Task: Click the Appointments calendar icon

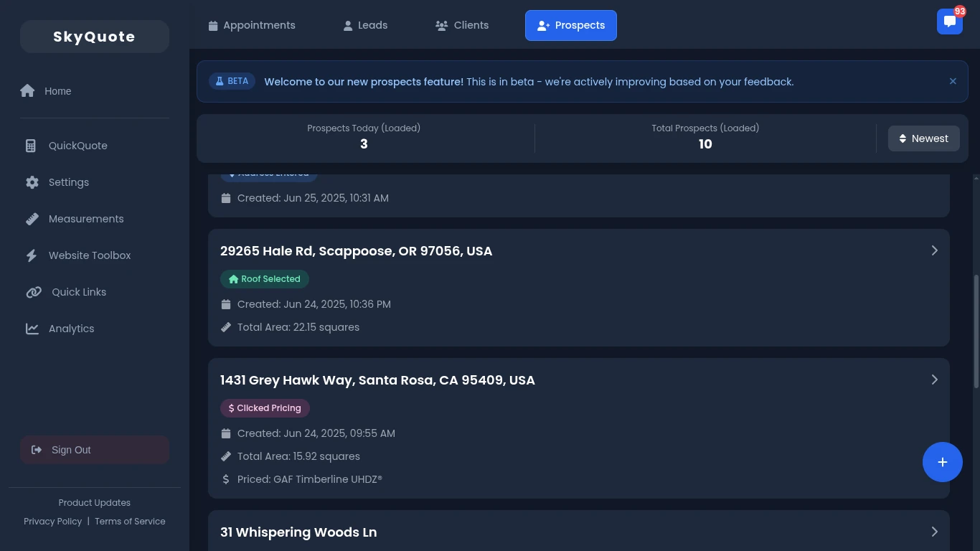Action: click(x=213, y=26)
